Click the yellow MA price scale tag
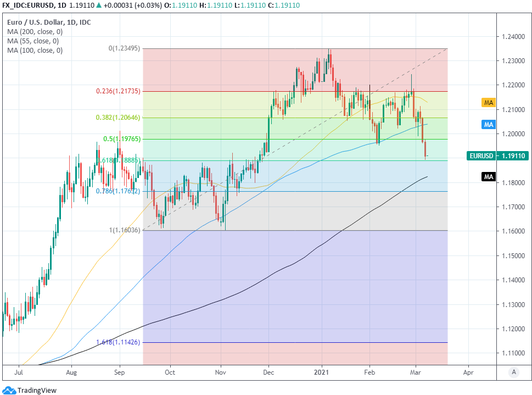The height and width of the screenshot is (395, 532). (x=489, y=103)
